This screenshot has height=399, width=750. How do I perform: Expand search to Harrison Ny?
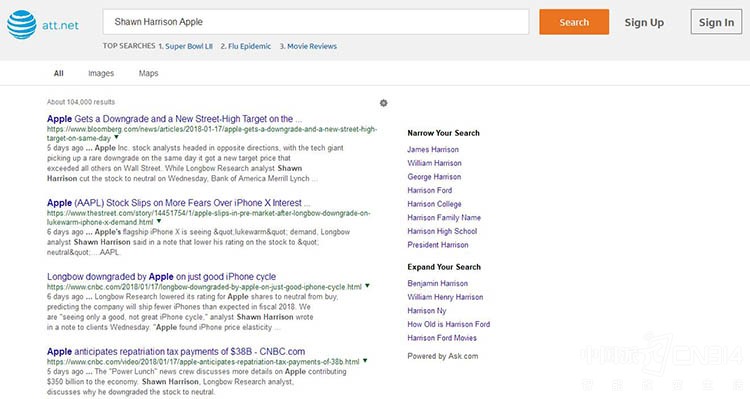tap(427, 310)
